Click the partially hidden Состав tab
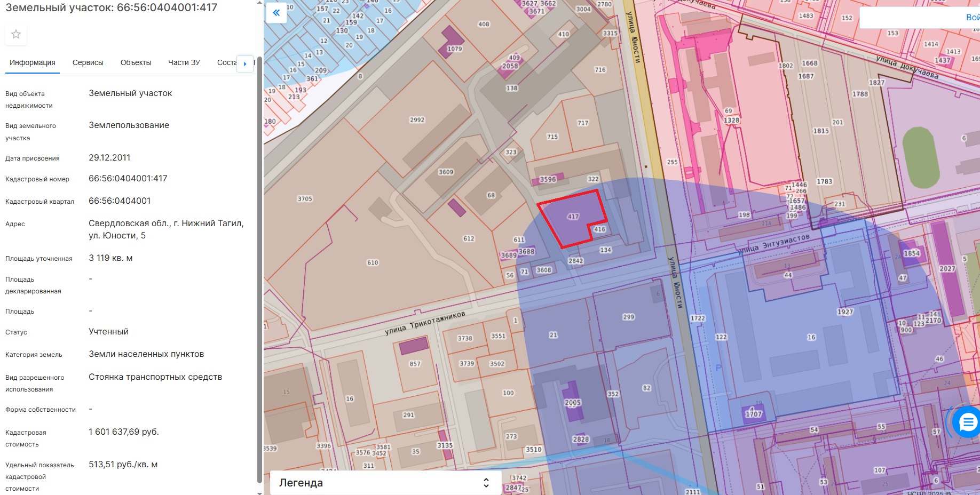This screenshot has height=495, width=980. coord(226,62)
